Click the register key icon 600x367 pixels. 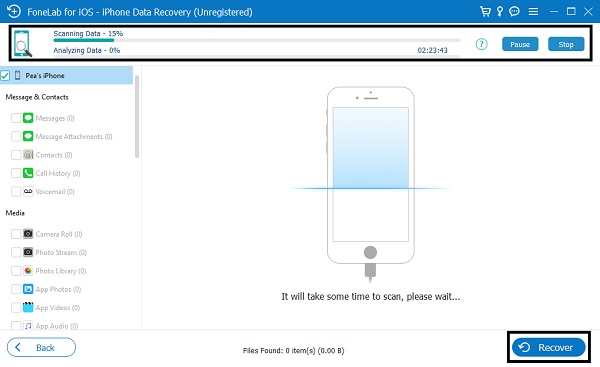tap(500, 11)
